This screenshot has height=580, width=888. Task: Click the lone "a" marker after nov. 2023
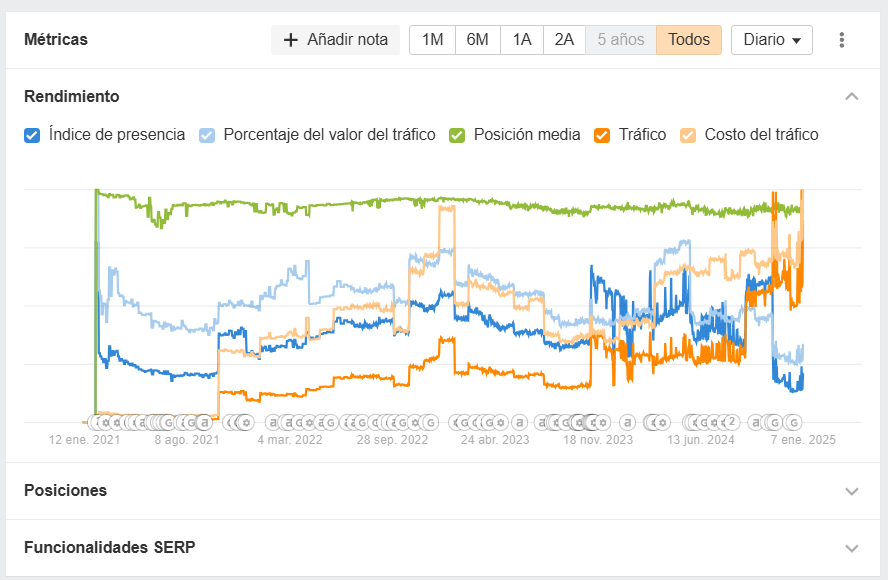tap(628, 421)
